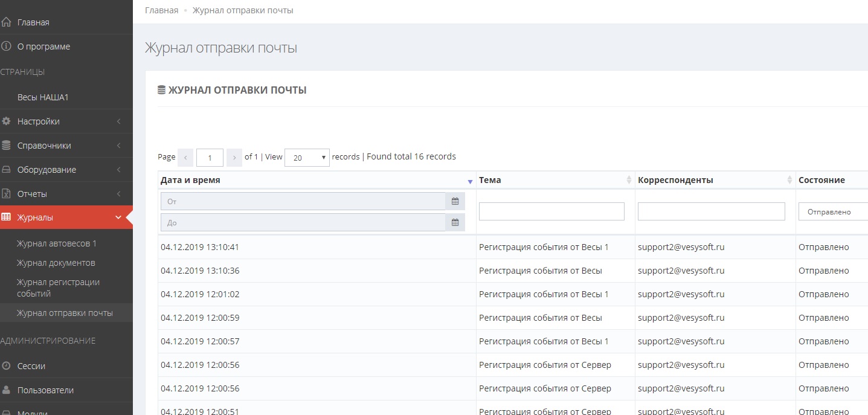Open Журнал документов in sidebar

coord(56,263)
